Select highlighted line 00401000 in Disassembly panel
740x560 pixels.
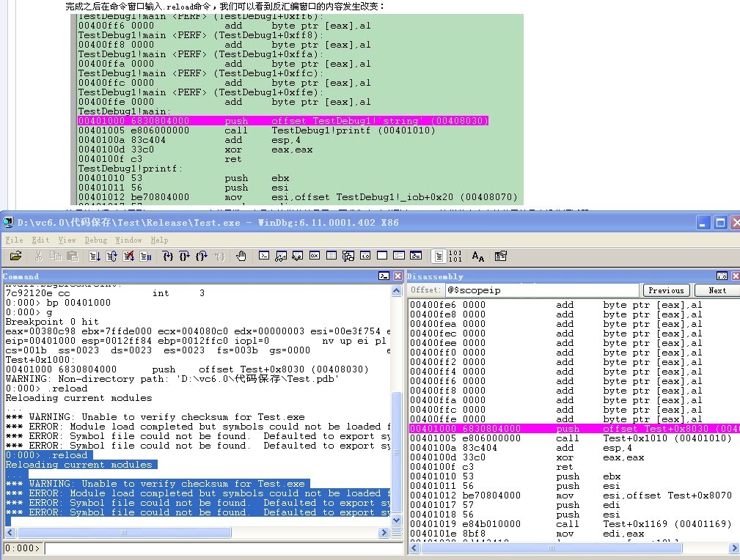[574, 428]
